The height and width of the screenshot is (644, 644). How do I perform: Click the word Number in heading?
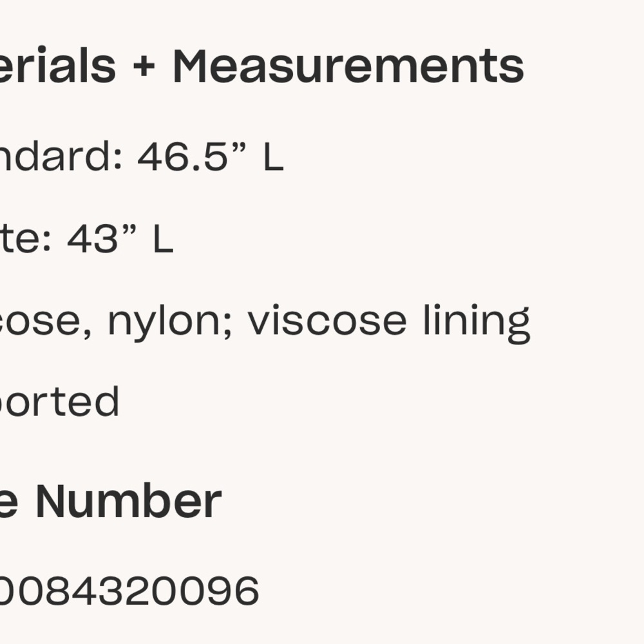[x=129, y=501]
